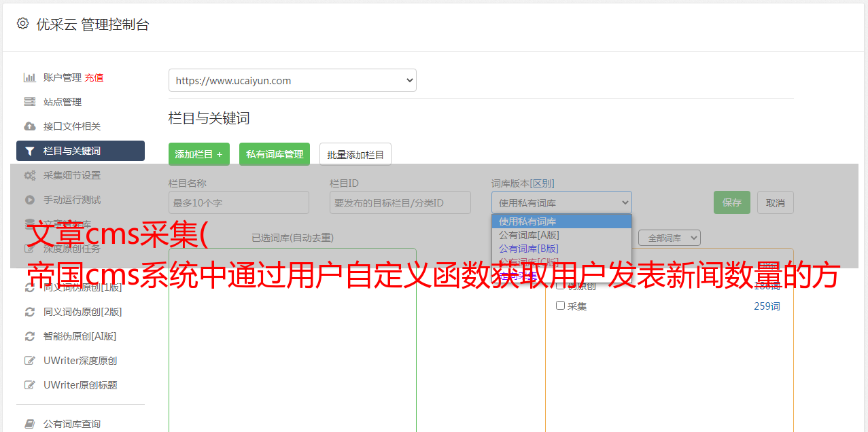Viewport: 868px width, 432px height.
Task: Click the 已选词库(自动去重) label
Action: click(292, 238)
